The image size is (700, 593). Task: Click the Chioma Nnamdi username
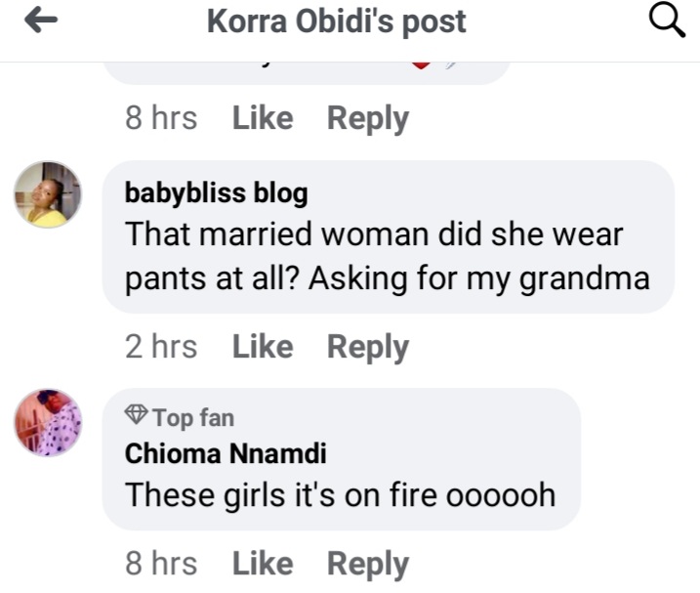pyautogui.click(x=226, y=453)
